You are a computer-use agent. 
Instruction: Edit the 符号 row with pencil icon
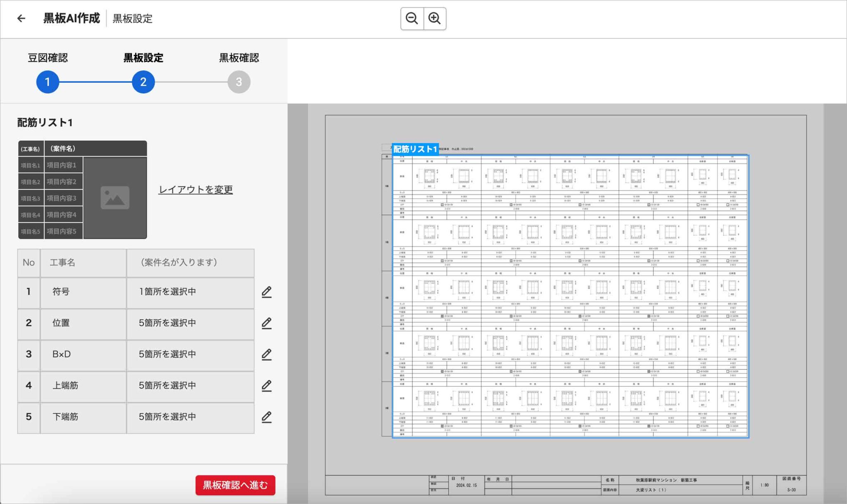(x=267, y=292)
